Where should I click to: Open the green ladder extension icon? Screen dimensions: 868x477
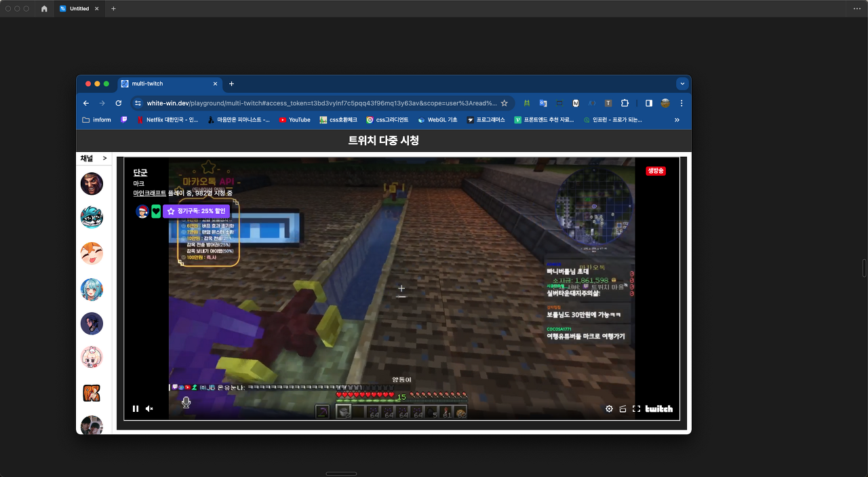pyautogui.click(x=526, y=103)
